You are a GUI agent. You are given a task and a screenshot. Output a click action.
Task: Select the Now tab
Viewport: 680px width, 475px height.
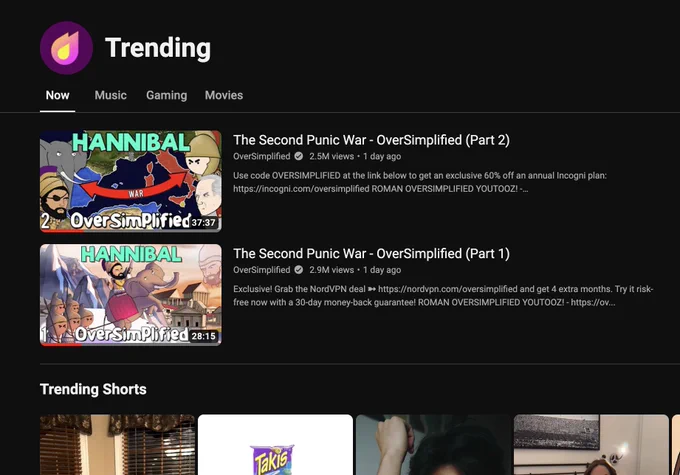(57, 95)
